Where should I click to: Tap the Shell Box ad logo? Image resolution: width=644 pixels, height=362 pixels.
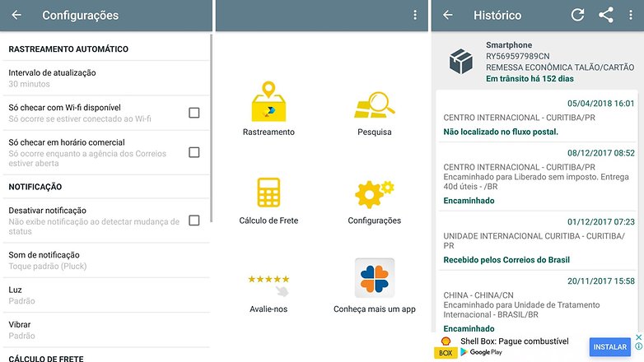point(446,347)
